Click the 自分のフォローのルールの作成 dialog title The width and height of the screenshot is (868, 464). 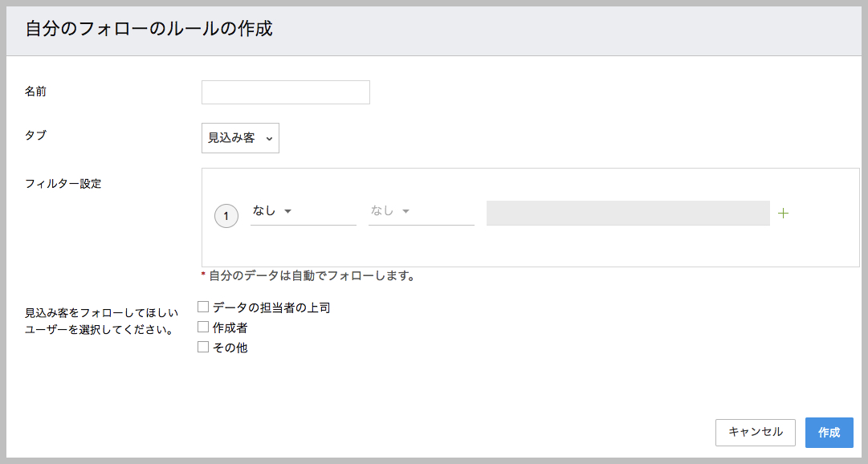(x=149, y=30)
